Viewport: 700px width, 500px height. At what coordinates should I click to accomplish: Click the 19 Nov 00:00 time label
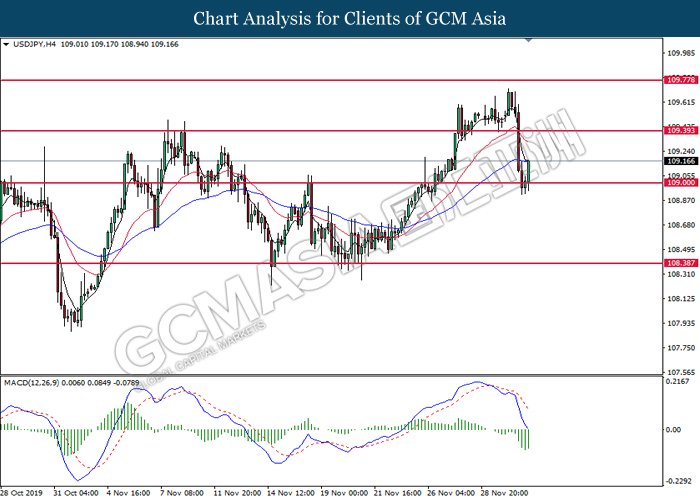click(x=345, y=493)
